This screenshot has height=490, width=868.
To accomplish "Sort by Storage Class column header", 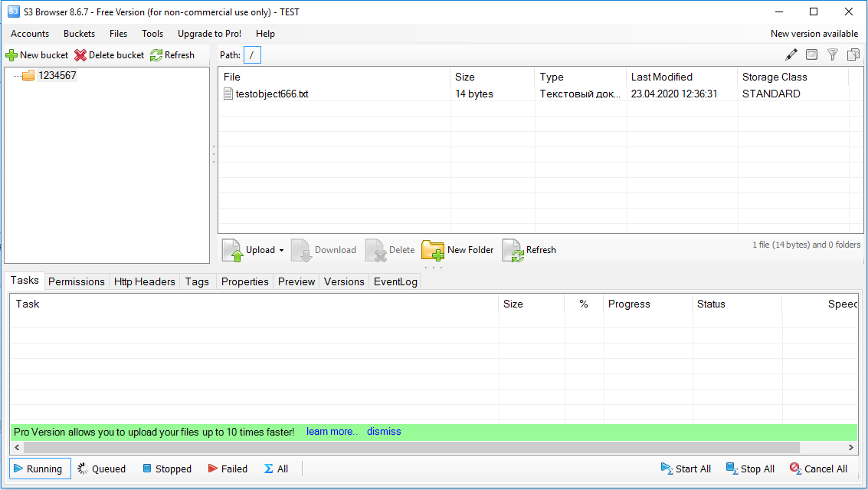I will click(793, 77).
